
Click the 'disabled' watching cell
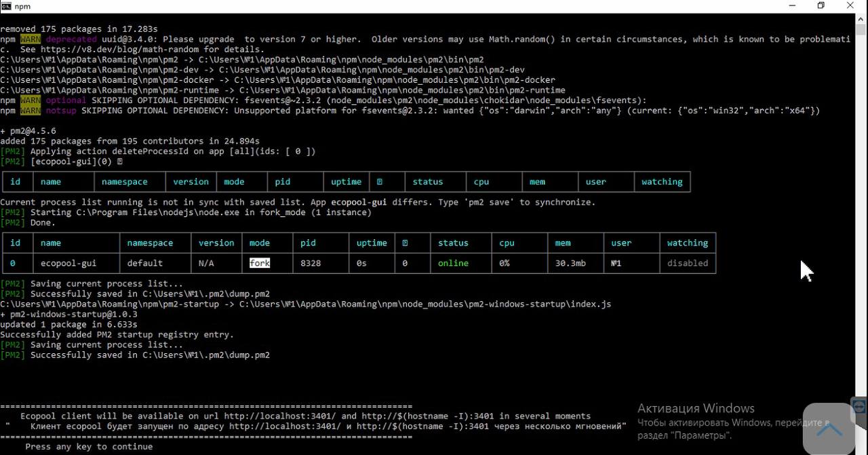pos(688,263)
